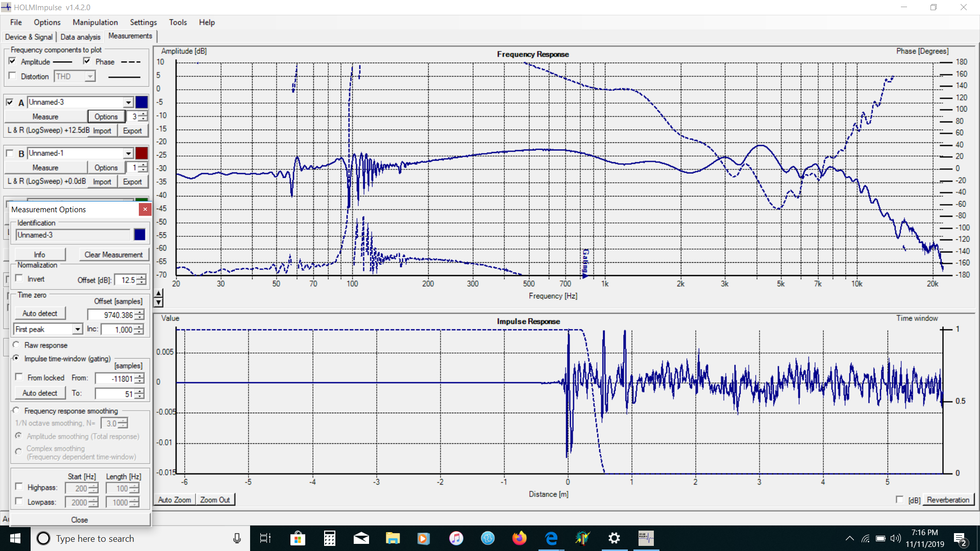Close the Measurement Options dialog with red X

click(x=145, y=210)
